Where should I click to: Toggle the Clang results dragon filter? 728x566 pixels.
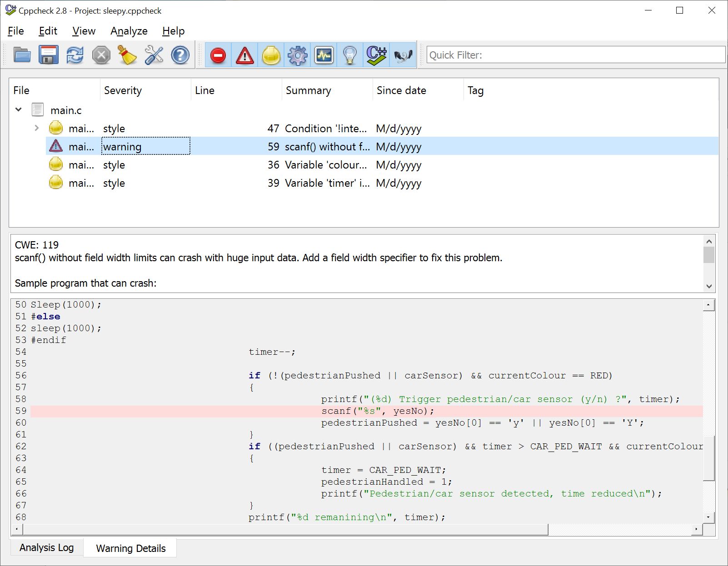click(x=403, y=55)
